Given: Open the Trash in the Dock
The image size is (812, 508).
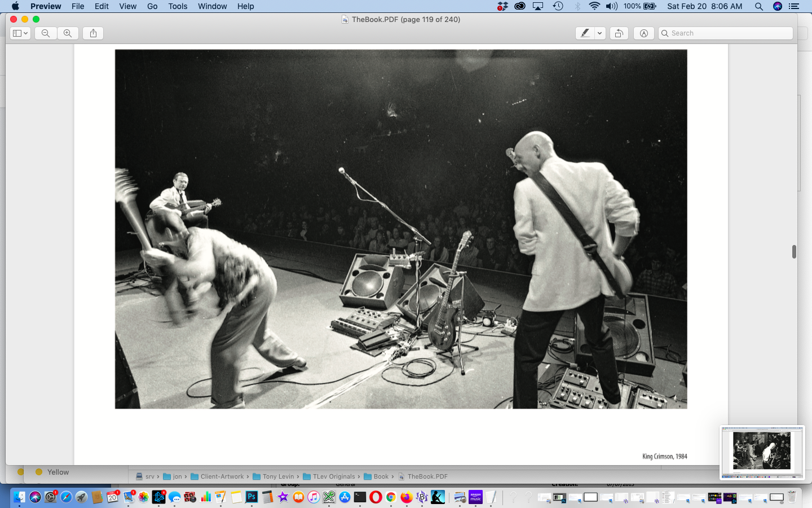Looking at the screenshot, I should tap(792, 497).
